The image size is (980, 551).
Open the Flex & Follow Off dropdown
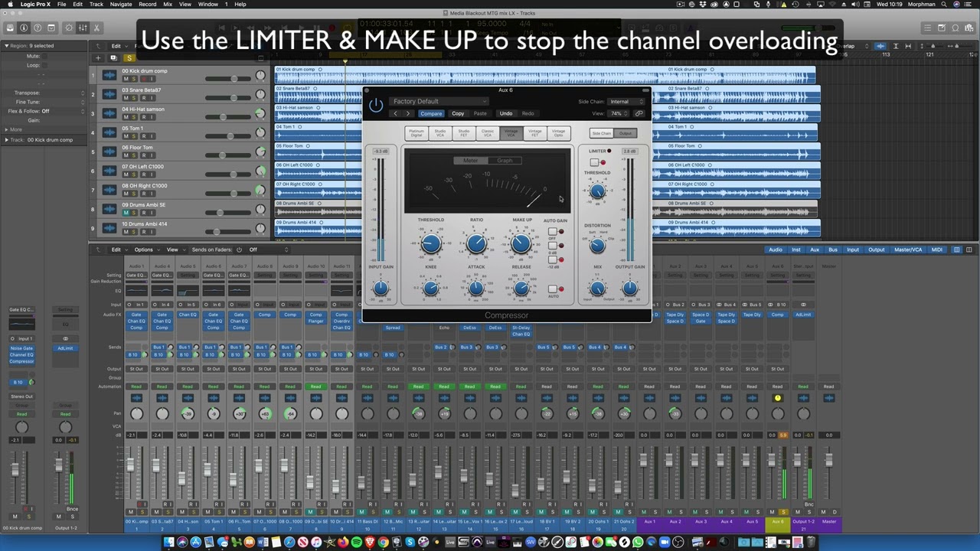(64, 111)
